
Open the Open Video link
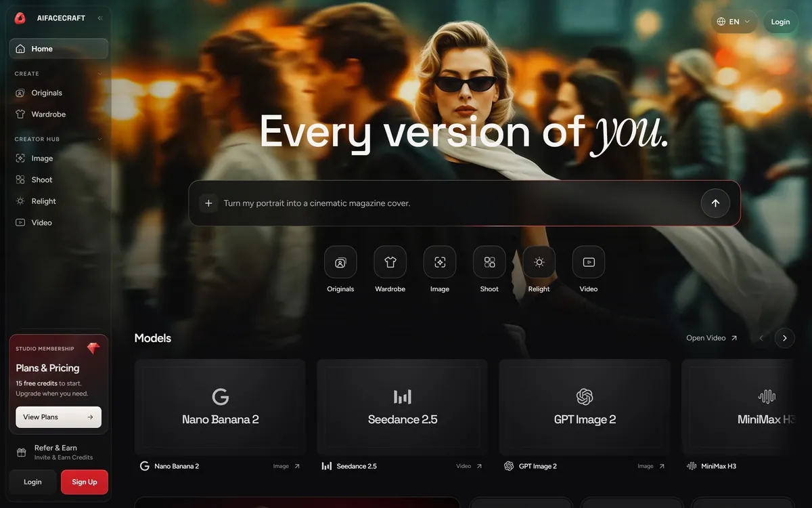[712, 338]
